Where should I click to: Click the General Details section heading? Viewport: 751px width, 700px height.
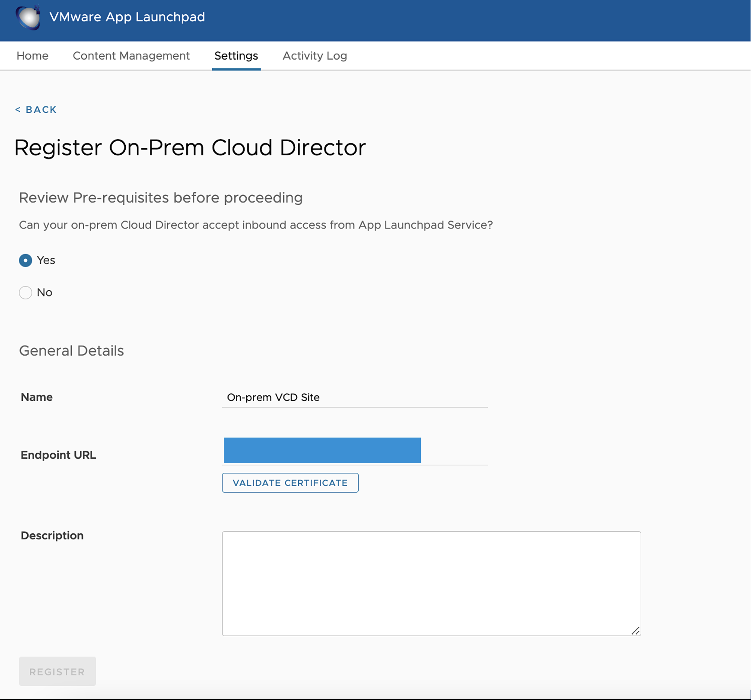click(71, 351)
